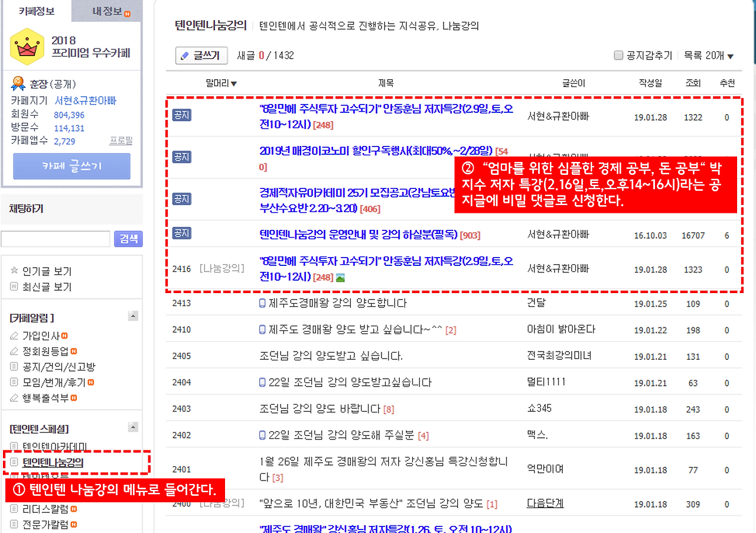
Task: Click the 공지 badge on the 2019년 매경이코노미 post
Action: 181,157
